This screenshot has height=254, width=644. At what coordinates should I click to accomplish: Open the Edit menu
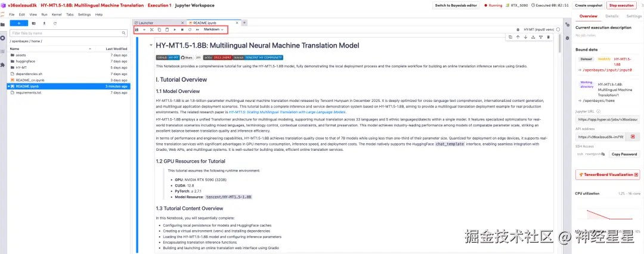(x=22, y=14)
